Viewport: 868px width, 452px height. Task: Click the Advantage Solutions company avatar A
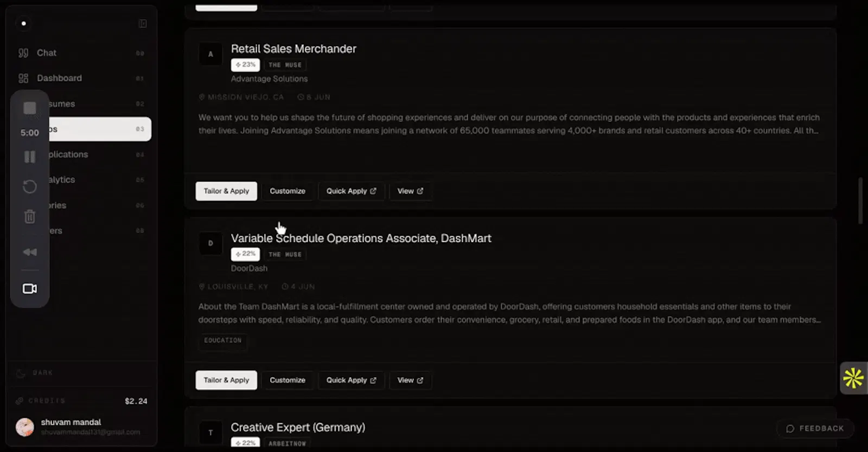[210, 54]
